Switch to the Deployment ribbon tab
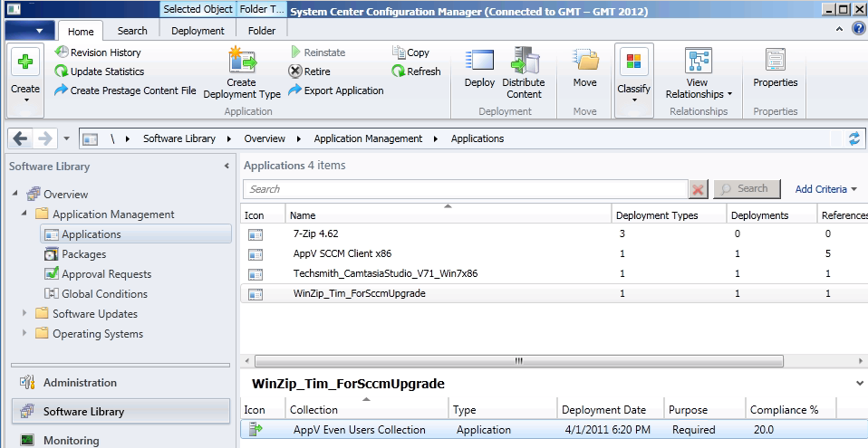The image size is (868, 448). (x=198, y=31)
